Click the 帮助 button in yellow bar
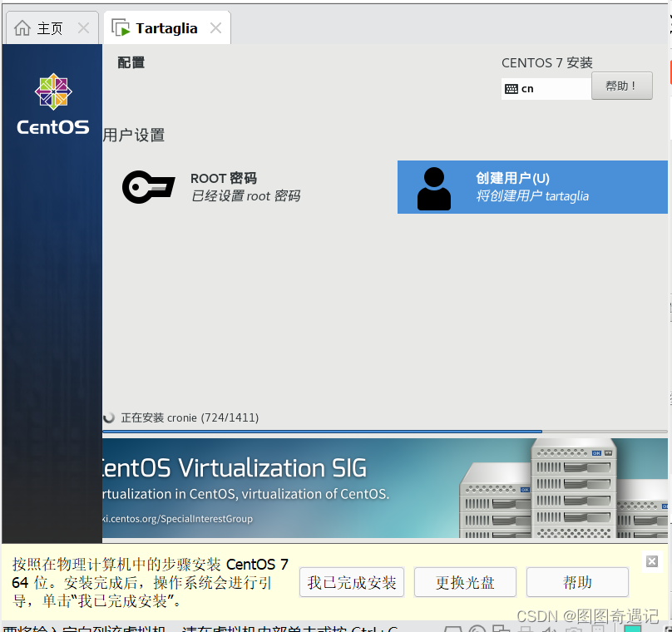The height and width of the screenshot is (632, 672). click(x=577, y=582)
